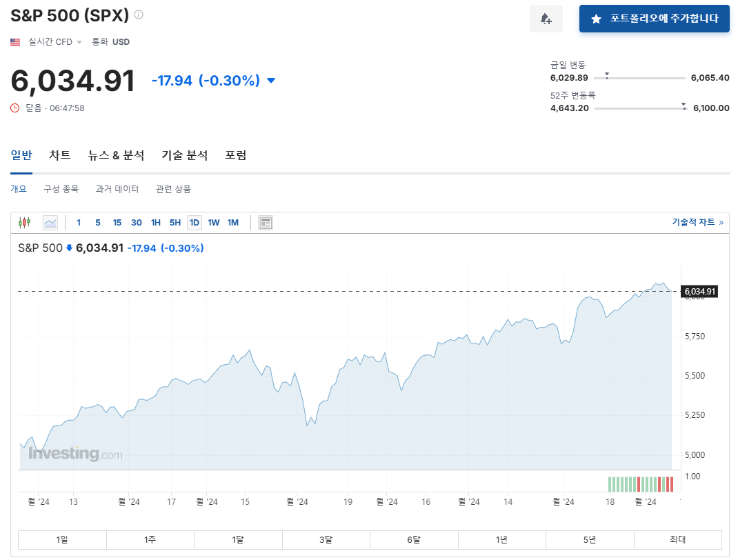The image size is (738, 560).
Task: Set chart interval to 1H
Action: point(156,223)
